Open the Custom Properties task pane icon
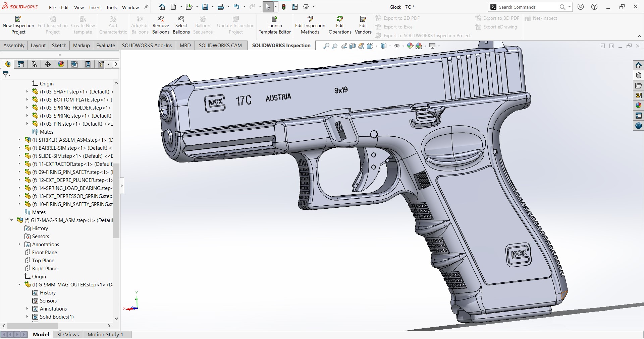 (639, 116)
